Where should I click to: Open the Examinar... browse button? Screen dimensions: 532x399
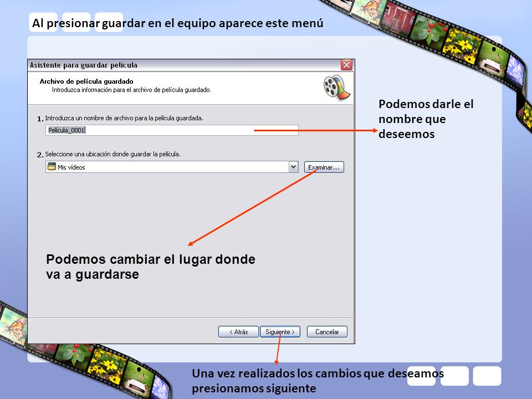(324, 167)
